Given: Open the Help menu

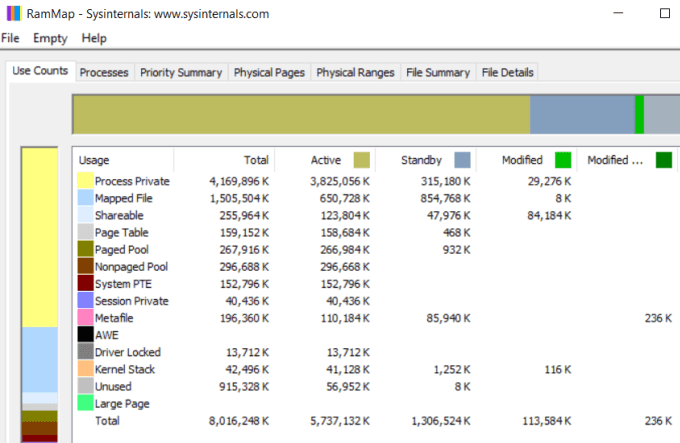Looking at the screenshot, I should [94, 38].
